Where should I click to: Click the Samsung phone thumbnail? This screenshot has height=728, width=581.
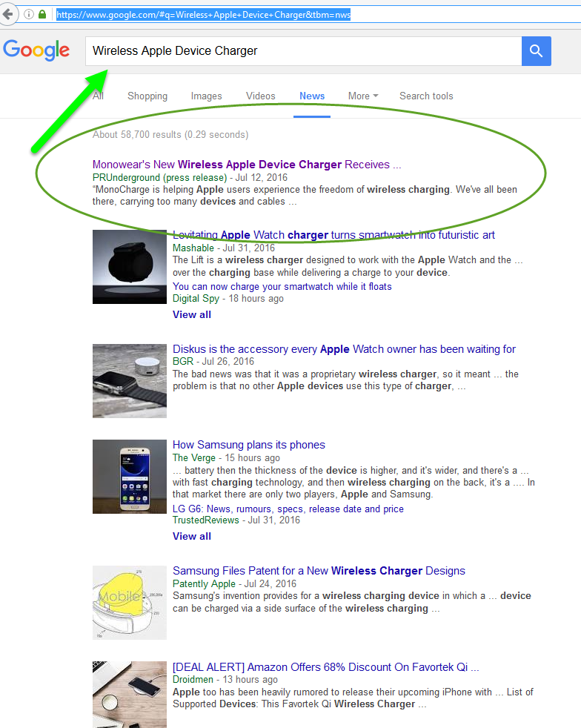(x=130, y=477)
